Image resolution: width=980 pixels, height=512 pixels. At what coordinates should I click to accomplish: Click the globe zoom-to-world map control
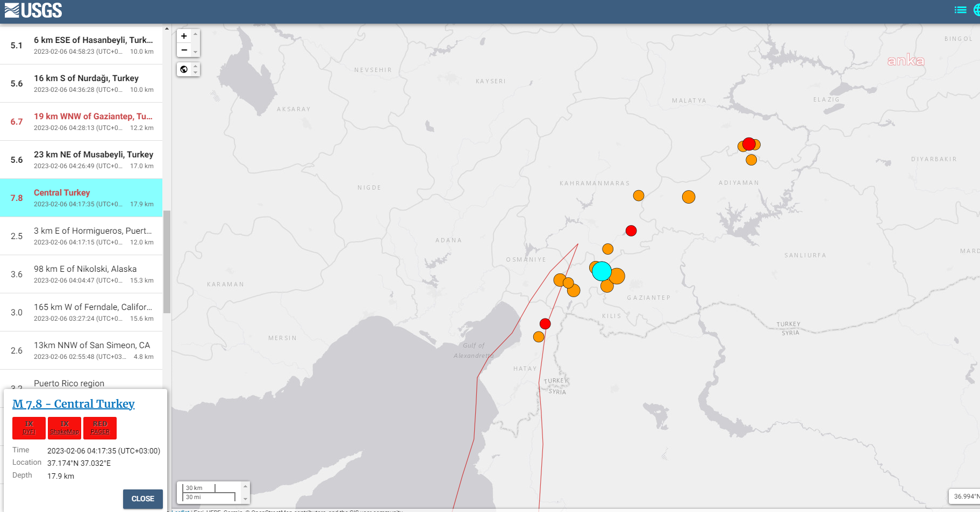[x=184, y=69]
